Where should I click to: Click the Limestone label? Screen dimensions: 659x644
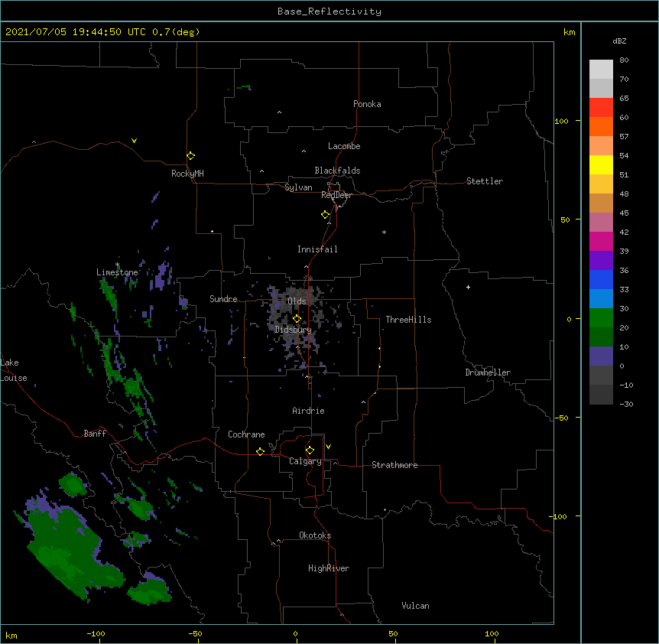(x=117, y=272)
